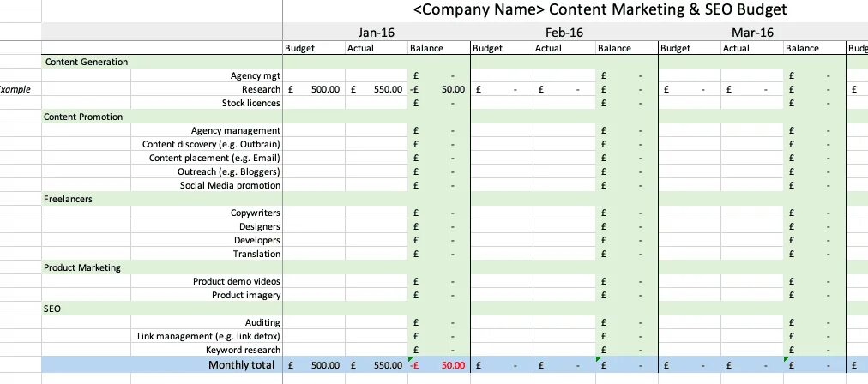
Task: Select Research Jan-16 budget cell 500.00
Action: click(x=314, y=89)
